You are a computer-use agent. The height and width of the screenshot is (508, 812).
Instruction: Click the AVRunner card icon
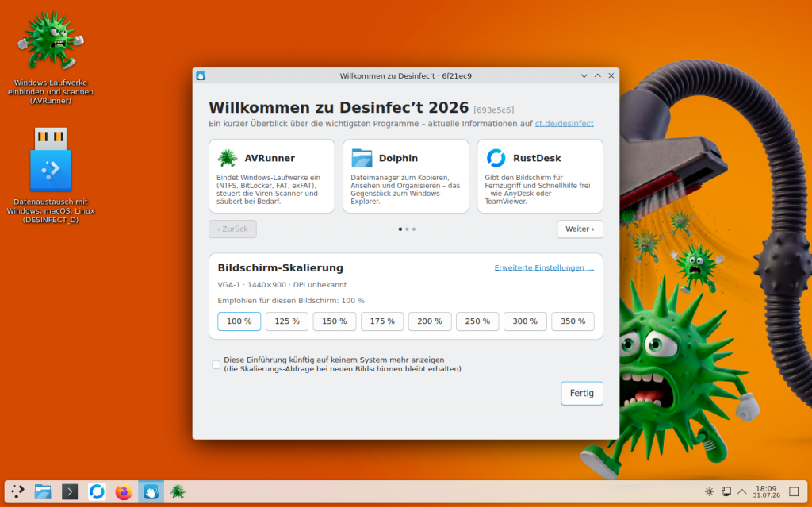pos(228,158)
